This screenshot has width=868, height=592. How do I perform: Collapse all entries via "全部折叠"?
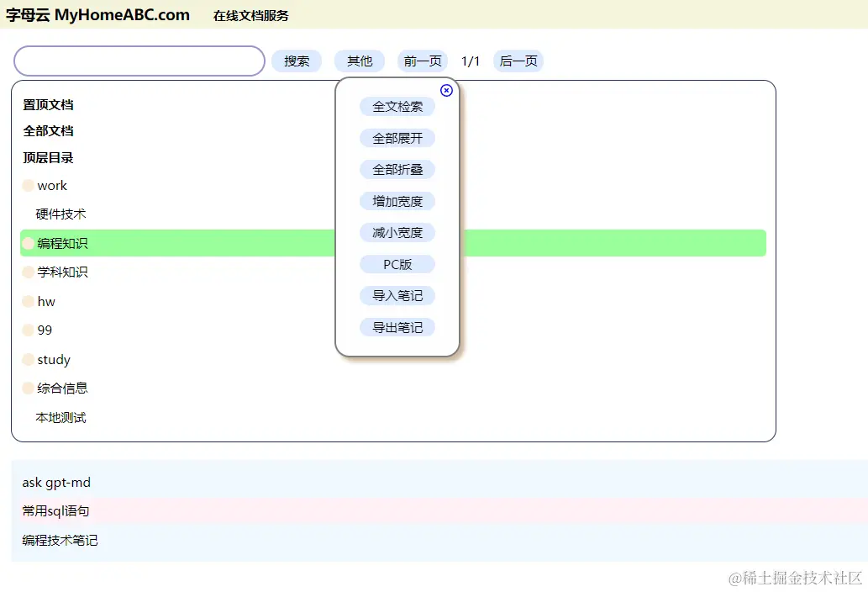397,169
